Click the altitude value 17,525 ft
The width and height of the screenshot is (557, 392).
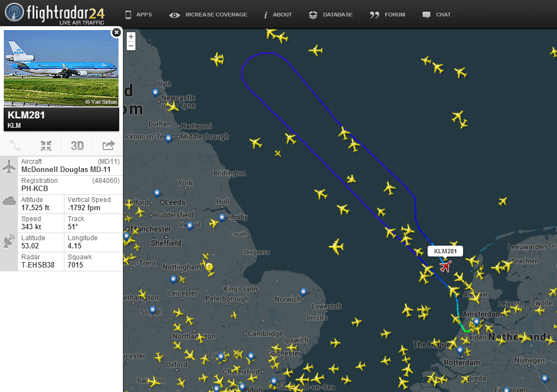tap(35, 207)
